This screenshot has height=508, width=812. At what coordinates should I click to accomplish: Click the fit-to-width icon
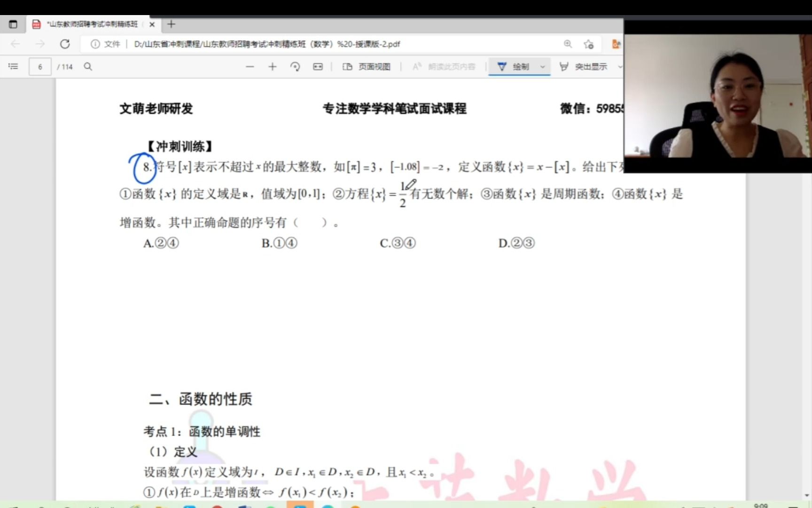click(x=318, y=67)
